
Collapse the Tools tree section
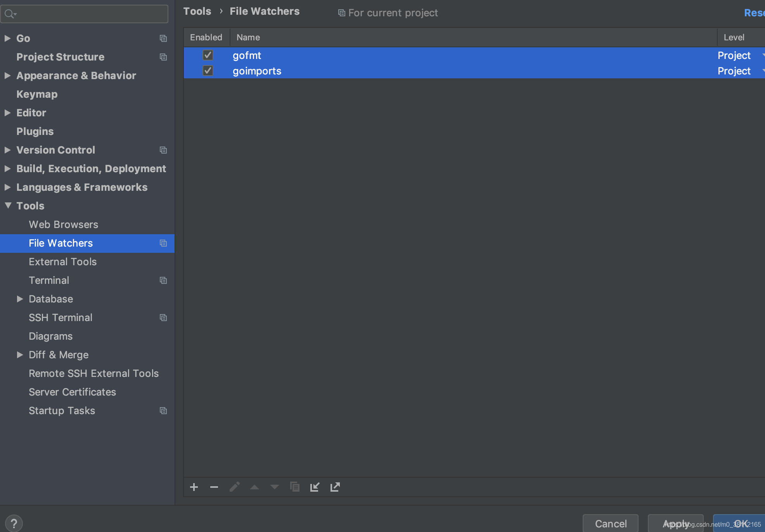8,206
